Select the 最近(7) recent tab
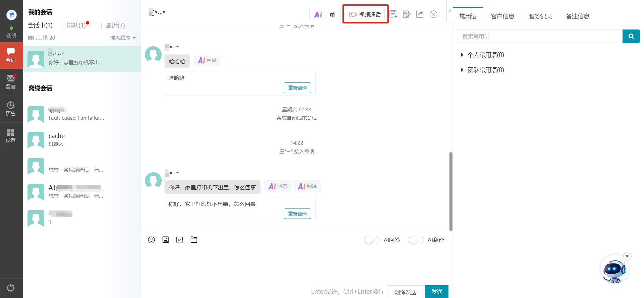Image resolution: width=644 pixels, height=298 pixels. [115, 25]
